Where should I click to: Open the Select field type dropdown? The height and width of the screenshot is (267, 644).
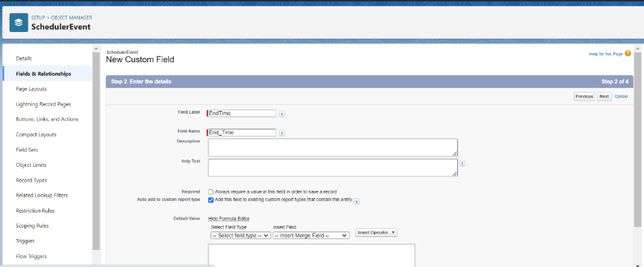coord(241,236)
